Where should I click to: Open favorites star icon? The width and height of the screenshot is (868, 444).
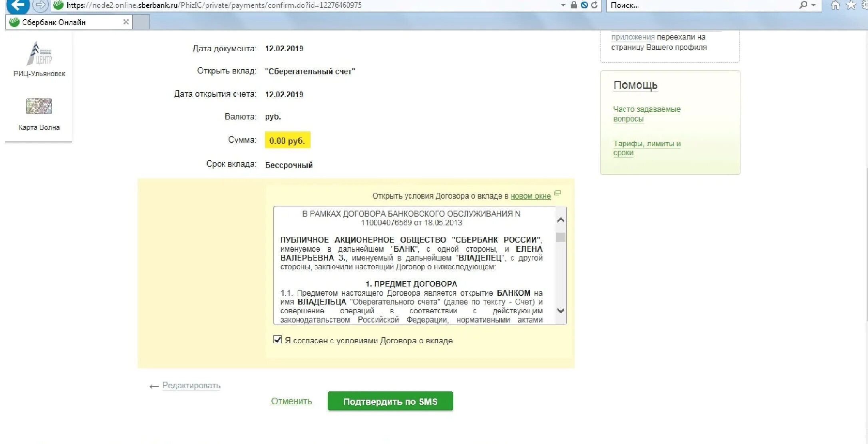coord(851,5)
